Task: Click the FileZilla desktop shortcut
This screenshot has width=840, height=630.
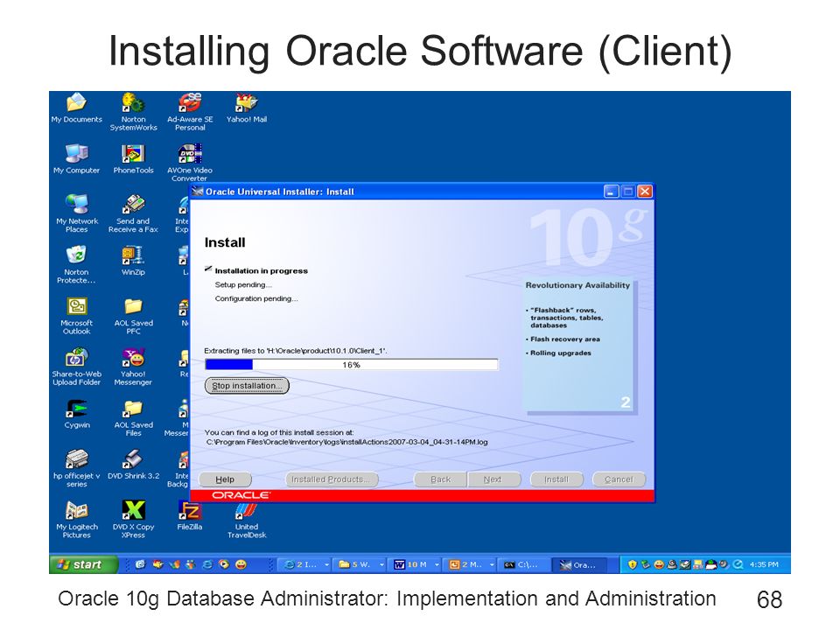Action: 190,514
